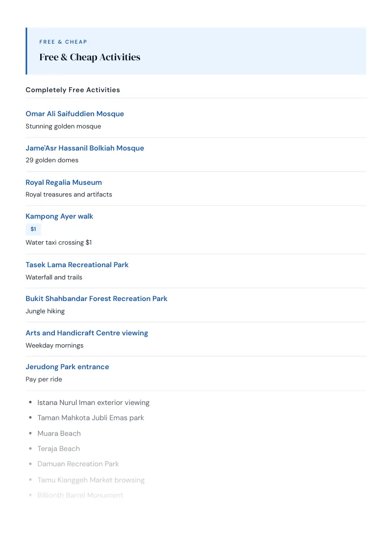Open the Omar Ali Saifuddien Mosque link
Screen dimensions: 392x555
click(74, 114)
